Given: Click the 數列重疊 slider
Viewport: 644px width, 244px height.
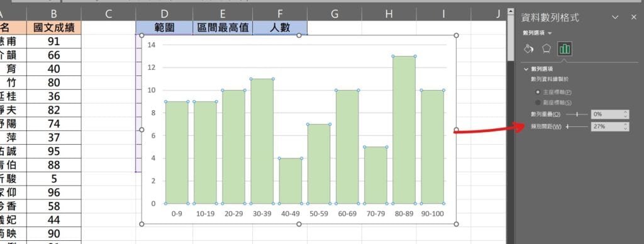Looking at the screenshot, I should point(577,114).
